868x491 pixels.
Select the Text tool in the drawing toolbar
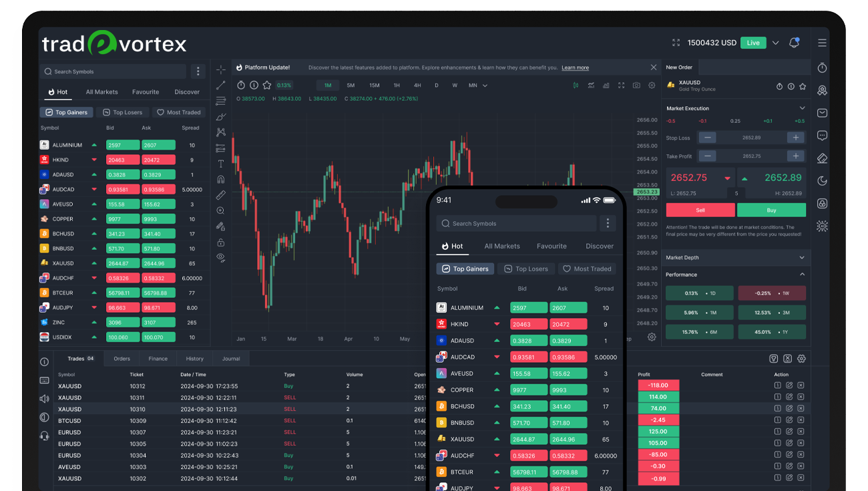point(221,164)
